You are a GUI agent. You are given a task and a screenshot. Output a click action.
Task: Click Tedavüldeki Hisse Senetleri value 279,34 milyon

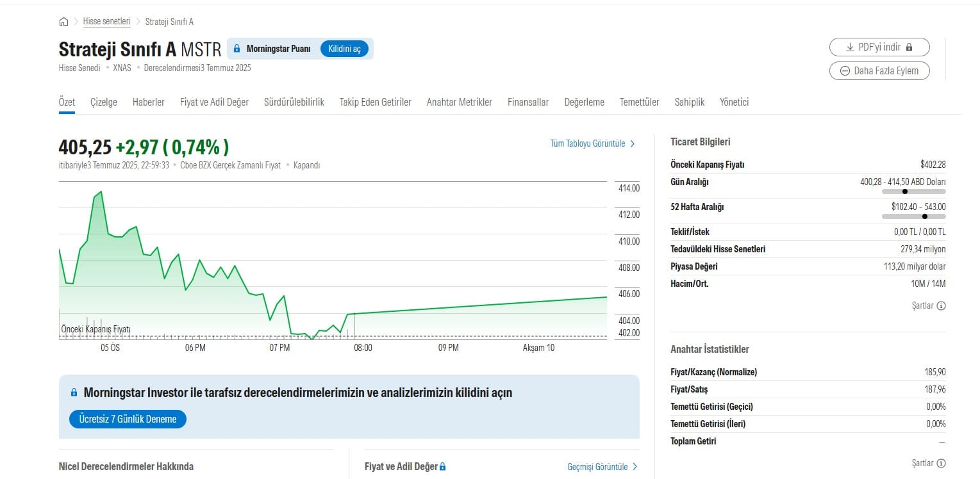(923, 249)
